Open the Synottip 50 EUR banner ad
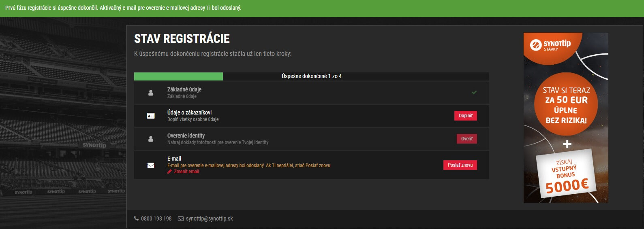The width and height of the screenshot is (644, 229). point(566,118)
